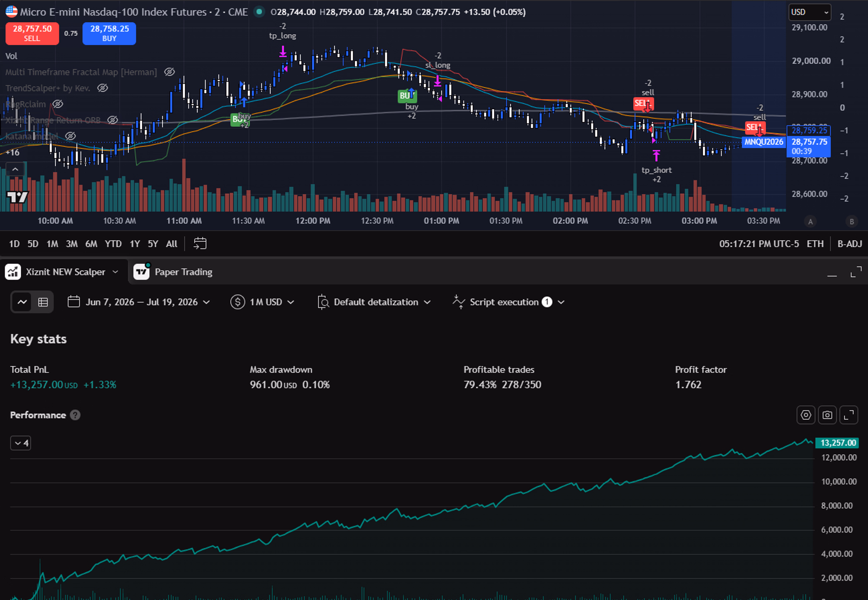The image size is (868, 600).
Task: Open the 1 M USD capital dropdown
Action: 262,302
